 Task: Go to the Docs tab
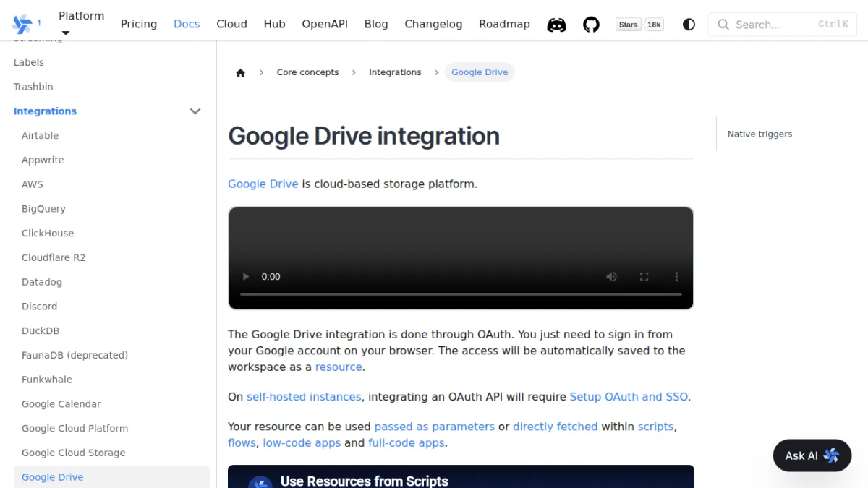[187, 24]
